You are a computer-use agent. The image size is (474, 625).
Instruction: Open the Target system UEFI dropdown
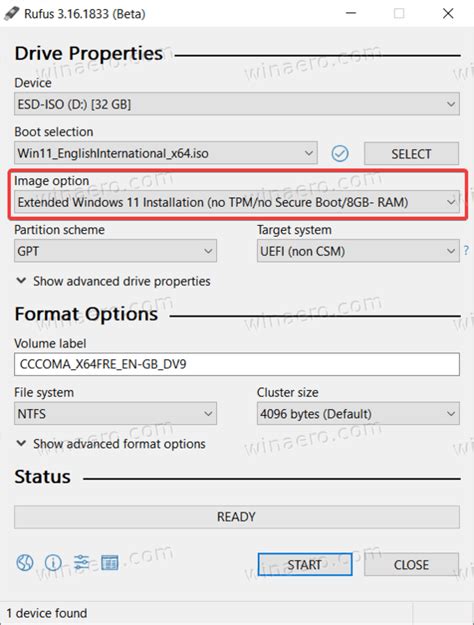tap(358, 251)
